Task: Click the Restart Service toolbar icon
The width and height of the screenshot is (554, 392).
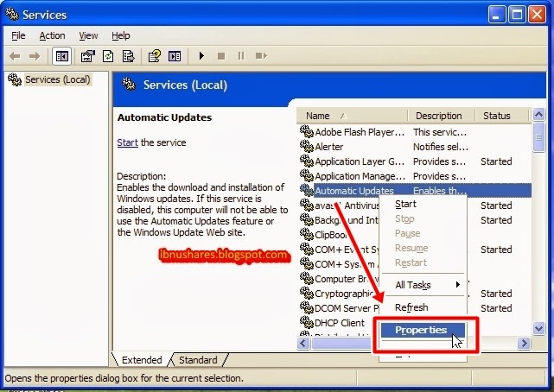Action: (261, 56)
